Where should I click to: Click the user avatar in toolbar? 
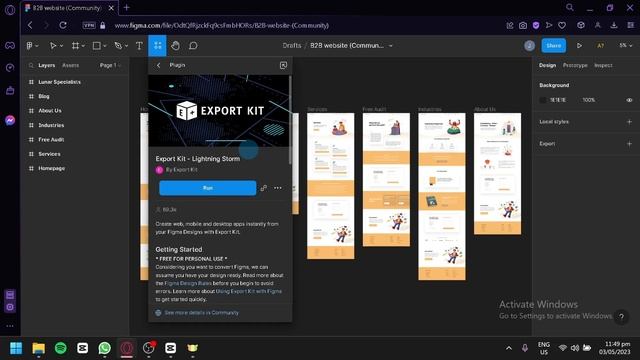(x=529, y=46)
